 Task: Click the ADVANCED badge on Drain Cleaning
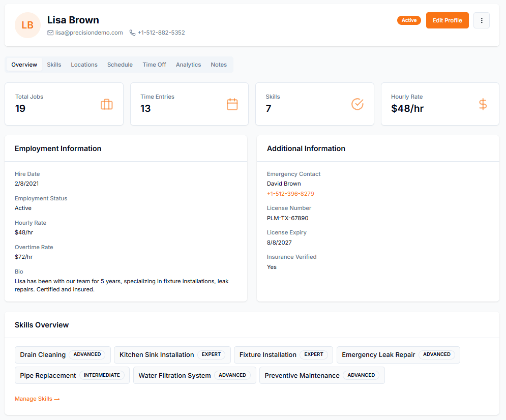[x=87, y=354]
